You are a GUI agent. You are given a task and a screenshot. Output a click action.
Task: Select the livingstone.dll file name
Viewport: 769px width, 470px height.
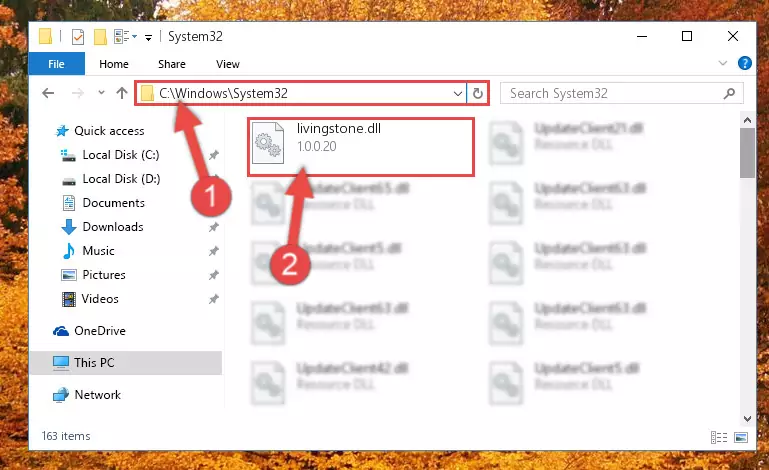(338, 129)
